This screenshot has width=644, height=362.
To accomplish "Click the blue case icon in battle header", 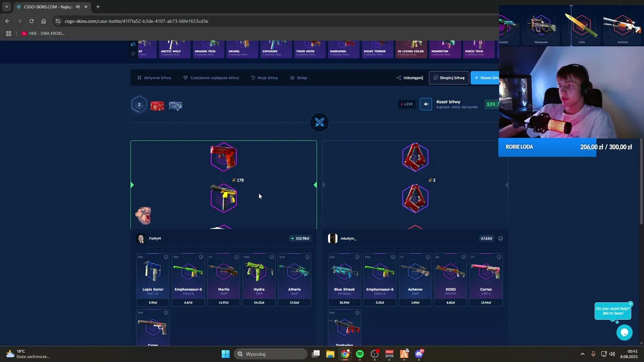I will coord(175,106).
